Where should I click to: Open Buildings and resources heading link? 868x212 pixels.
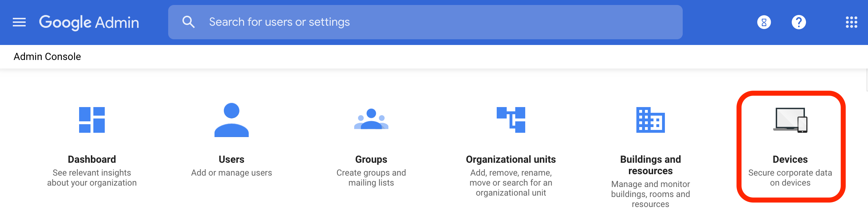click(x=651, y=165)
